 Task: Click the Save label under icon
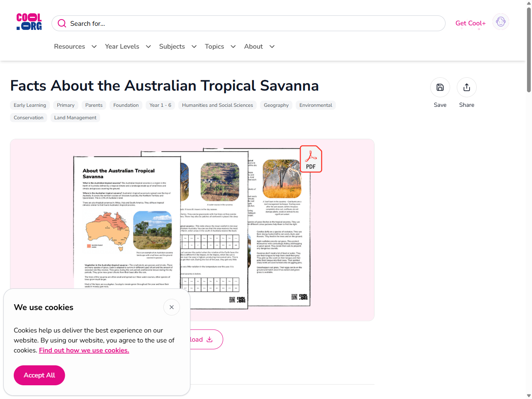tap(440, 105)
